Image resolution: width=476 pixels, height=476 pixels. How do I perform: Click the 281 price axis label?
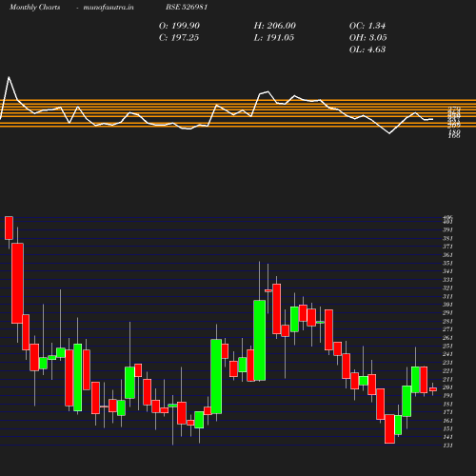coord(447,321)
